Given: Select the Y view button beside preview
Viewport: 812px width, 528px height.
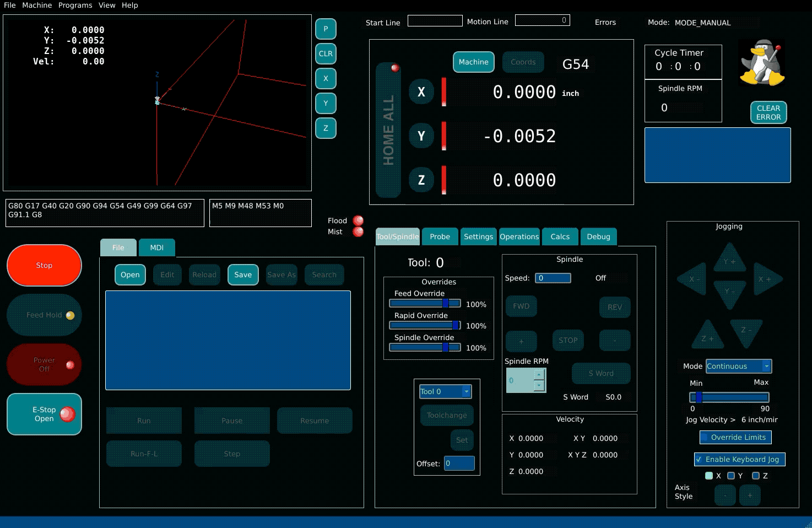Looking at the screenshot, I should click(x=326, y=104).
